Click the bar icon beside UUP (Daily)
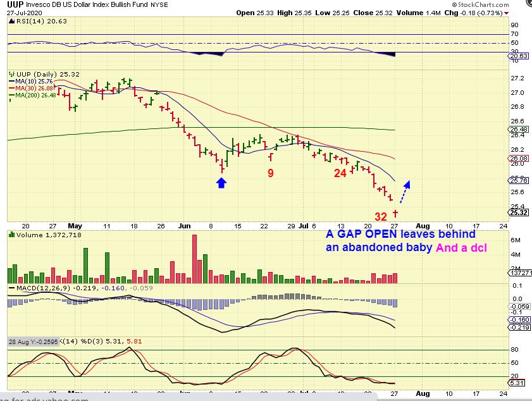Screen dimensions: 532x401 coord(12,74)
